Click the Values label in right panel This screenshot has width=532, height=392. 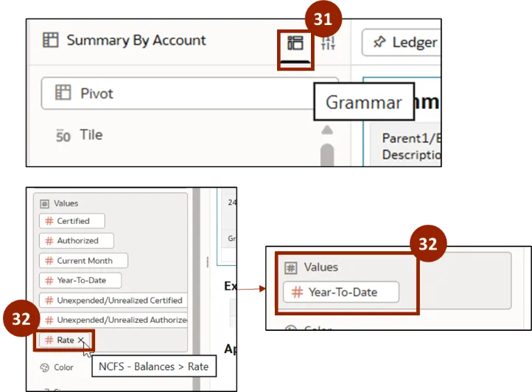[321, 267]
